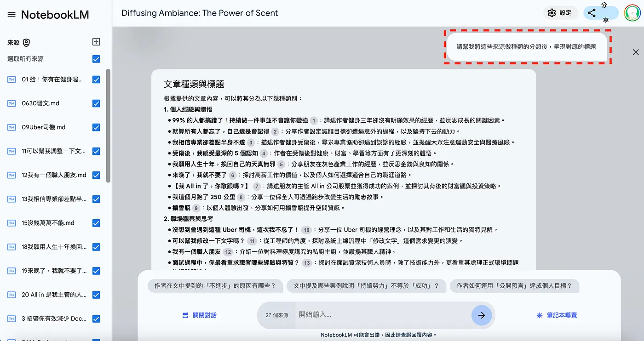The height and width of the screenshot is (341, 644).
Task: Click citation 9 next to 擴香瓶
Action: (x=196, y=208)
